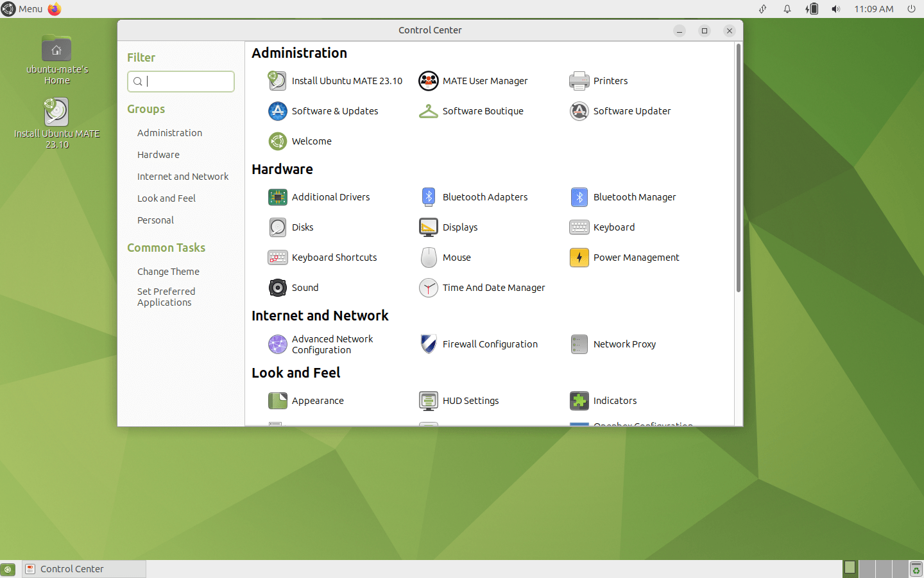The height and width of the screenshot is (578, 924).
Task: Click Set Preferred Applications task
Action: (x=166, y=297)
